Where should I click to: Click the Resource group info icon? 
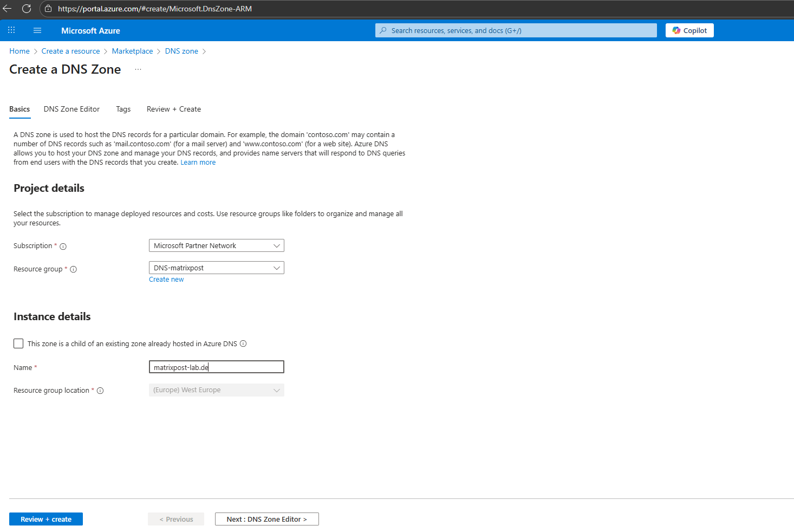coord(74,269)
